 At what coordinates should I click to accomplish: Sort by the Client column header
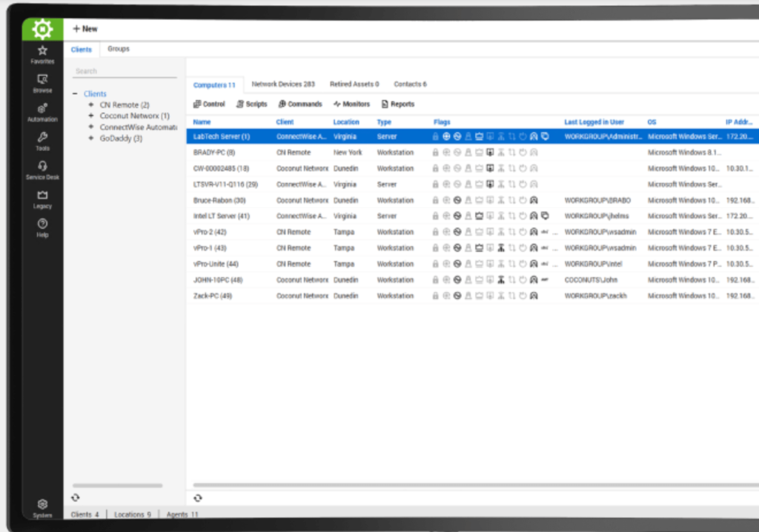tap(285, 122)
